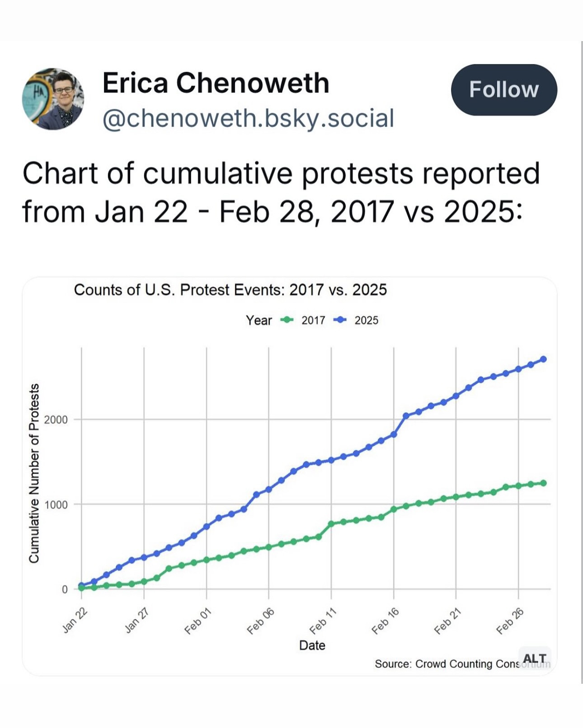The image size is (583, 728).
Task: Click the blue point where line jumps past 2000
Action: (x=406, y=415)
